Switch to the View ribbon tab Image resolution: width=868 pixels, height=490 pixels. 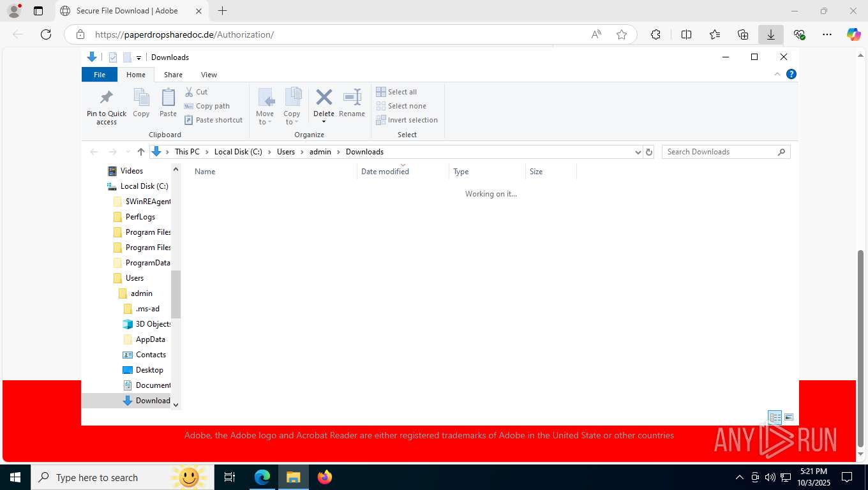[x=209, y=75]
